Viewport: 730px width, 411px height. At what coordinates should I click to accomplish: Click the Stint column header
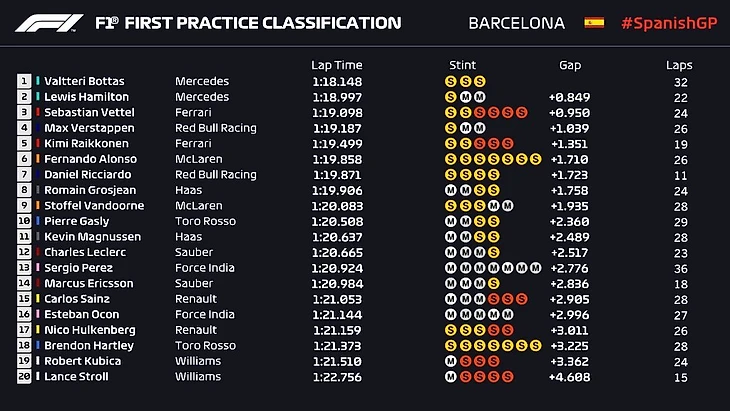[462, 65]
